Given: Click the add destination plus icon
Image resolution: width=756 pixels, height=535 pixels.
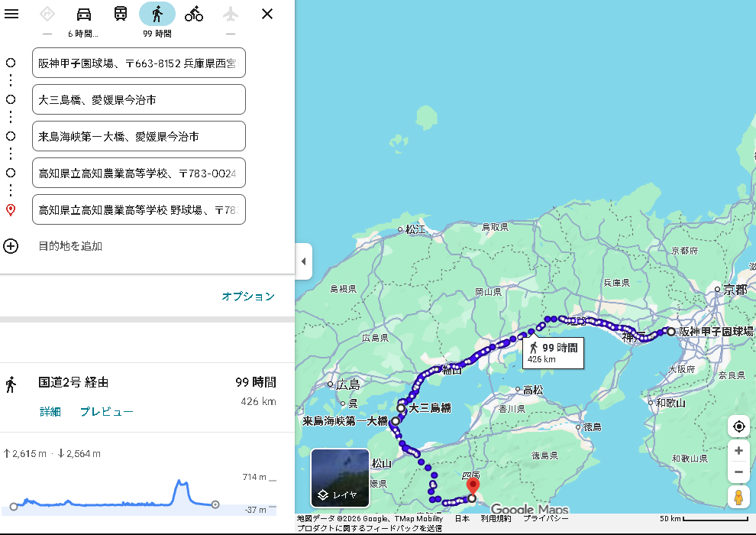Looking at the screenshot, I should [x=11, y=246].
